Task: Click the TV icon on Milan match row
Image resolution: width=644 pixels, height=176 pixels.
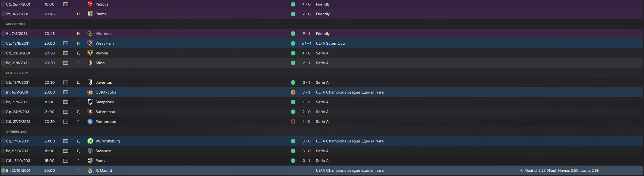Action: 66,63
